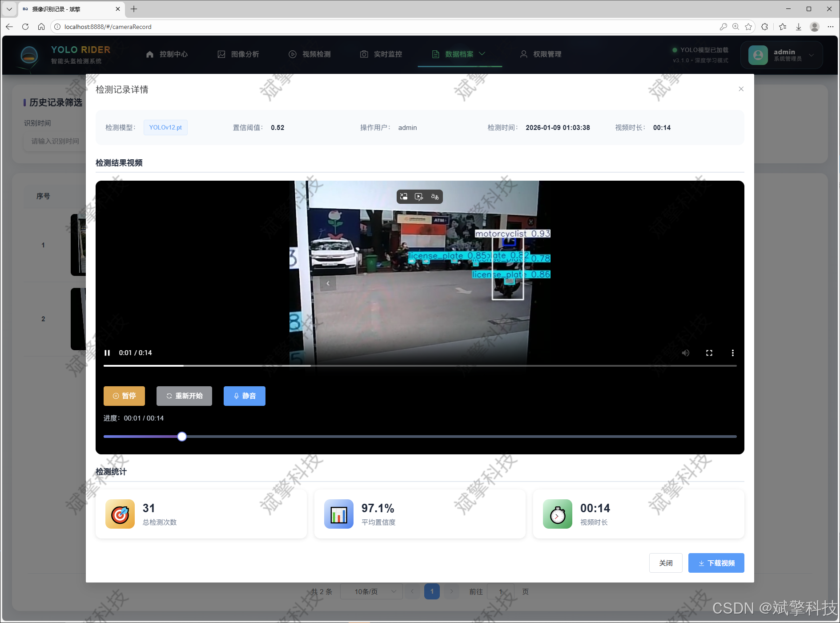Go to browser home page
840x623 pixels.
click(x=41, y=27)
